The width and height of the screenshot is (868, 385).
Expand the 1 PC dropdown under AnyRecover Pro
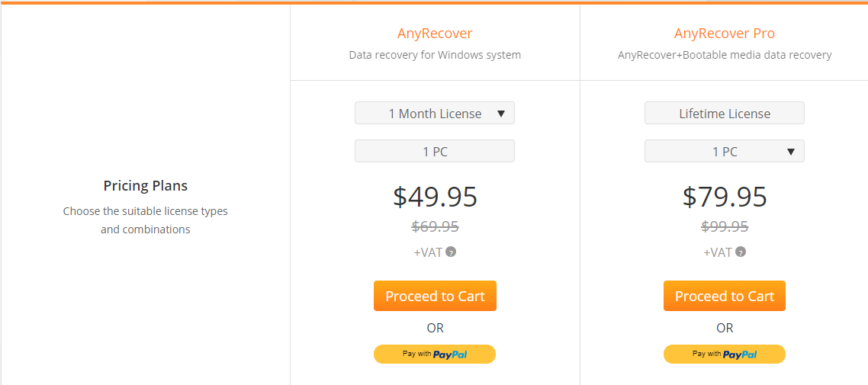point(724,152)
